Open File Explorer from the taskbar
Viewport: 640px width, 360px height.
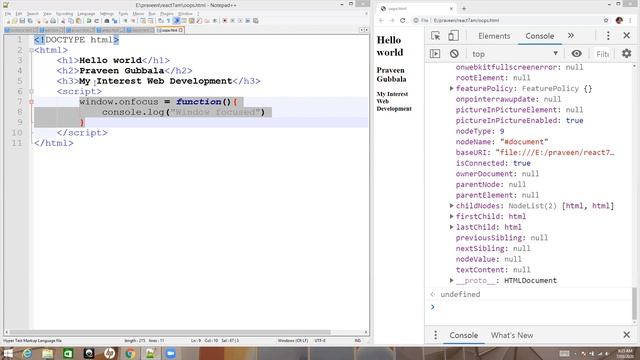point(48,353)
